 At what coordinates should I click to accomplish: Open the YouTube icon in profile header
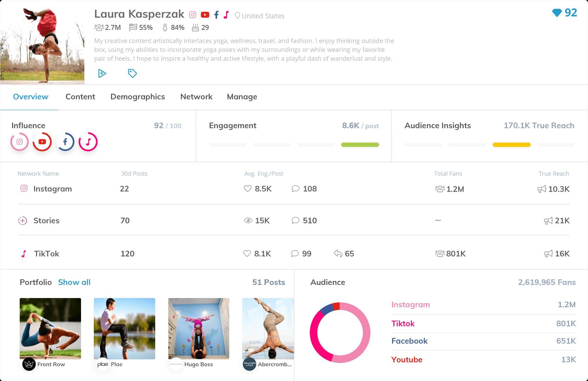click(205, 15)
